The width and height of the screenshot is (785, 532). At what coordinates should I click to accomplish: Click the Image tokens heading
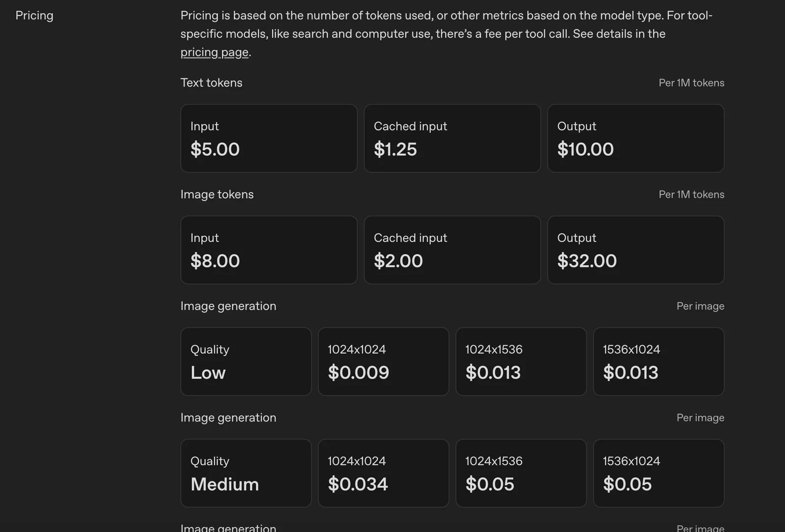pyautogui.click(x=217, y=194)
